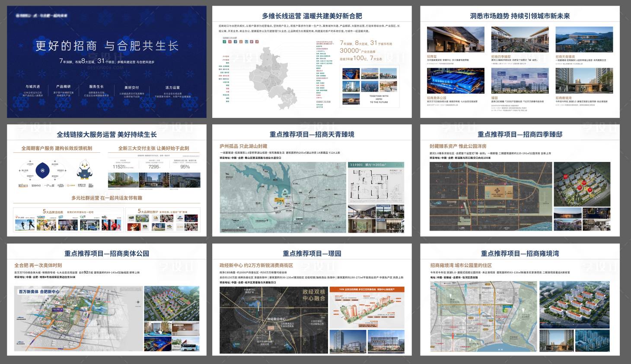This screenshot has width=631, height=364.
Task: Click the map label 政经双核 中心融合
Action: point(314,295)
